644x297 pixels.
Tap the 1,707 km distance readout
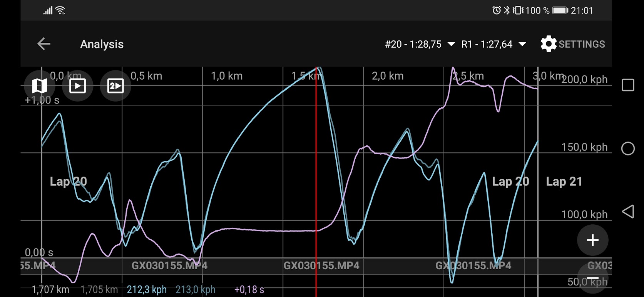50,289
